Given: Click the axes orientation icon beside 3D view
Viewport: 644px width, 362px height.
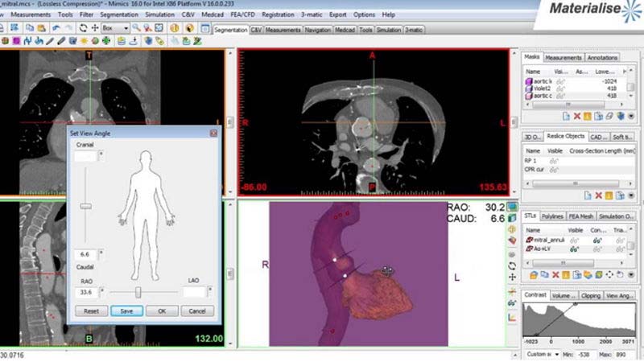Looking at the screenshot, I should coord(512,317).
